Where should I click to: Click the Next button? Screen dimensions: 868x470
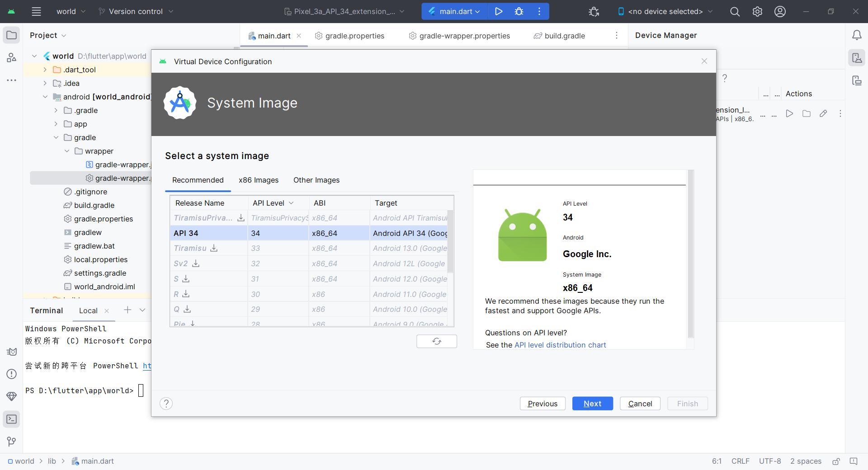592,404
